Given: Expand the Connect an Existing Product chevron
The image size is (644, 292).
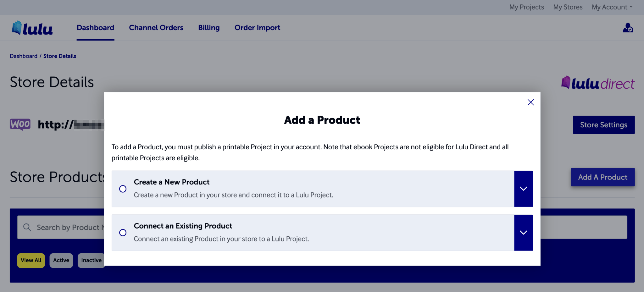Looking at the screenshot, I should (x=523, y=233).
